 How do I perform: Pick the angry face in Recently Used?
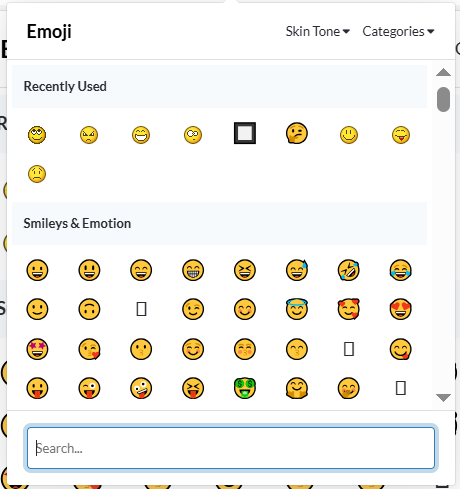[x=89, y=135]
